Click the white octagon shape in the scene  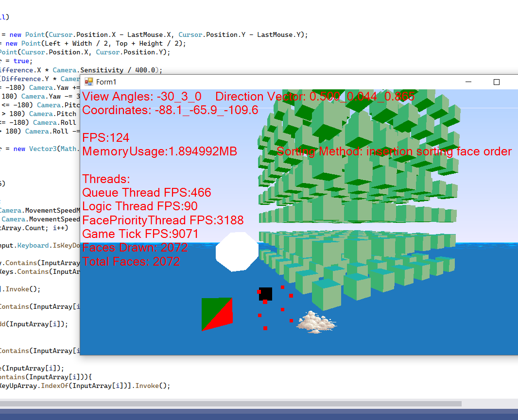click(x=237, y=252)
